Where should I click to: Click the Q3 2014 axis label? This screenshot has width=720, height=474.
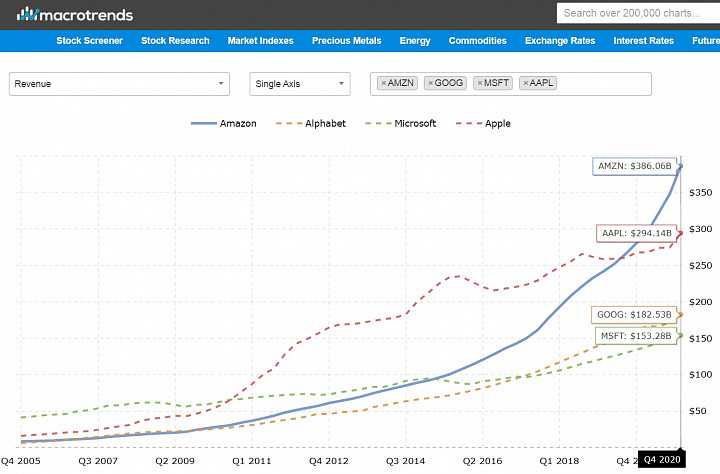[x=405, y=461]
